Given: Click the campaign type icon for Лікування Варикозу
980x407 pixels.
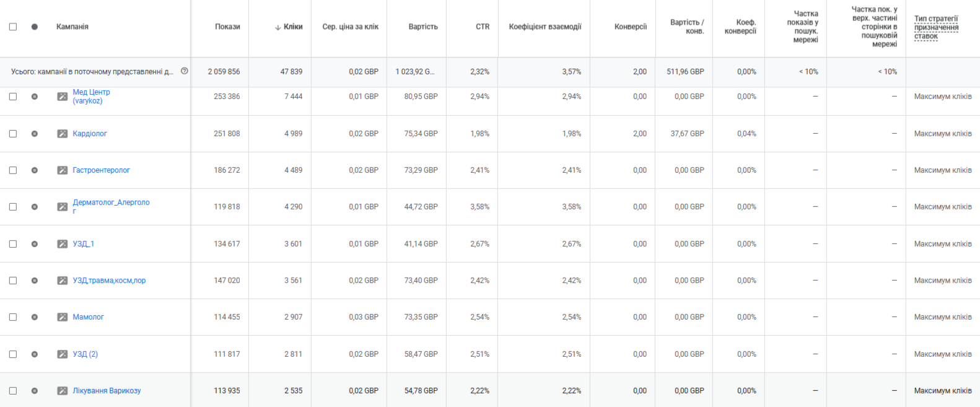Looking at the screenshot, I should [63, 391].
